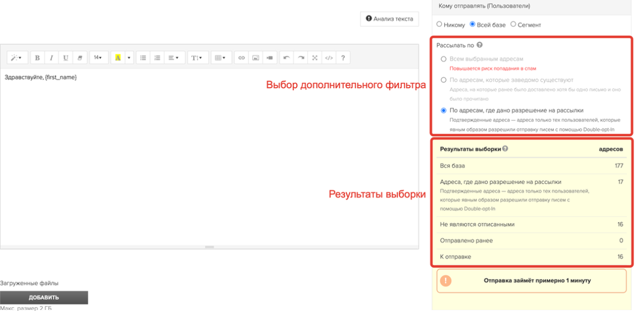Viewport: 644px width, 311px height.
Task: Undo the last edit
Action: pyautogui.click(x=287, y=58)
